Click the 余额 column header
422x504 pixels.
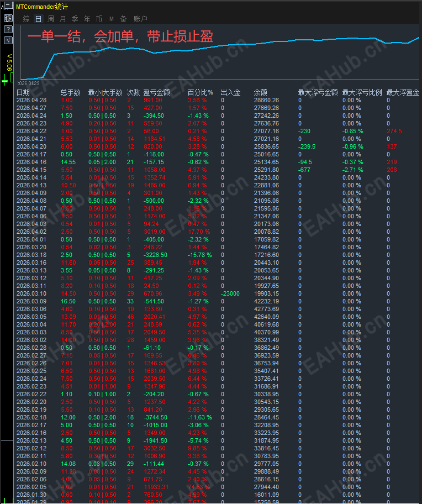261,93
